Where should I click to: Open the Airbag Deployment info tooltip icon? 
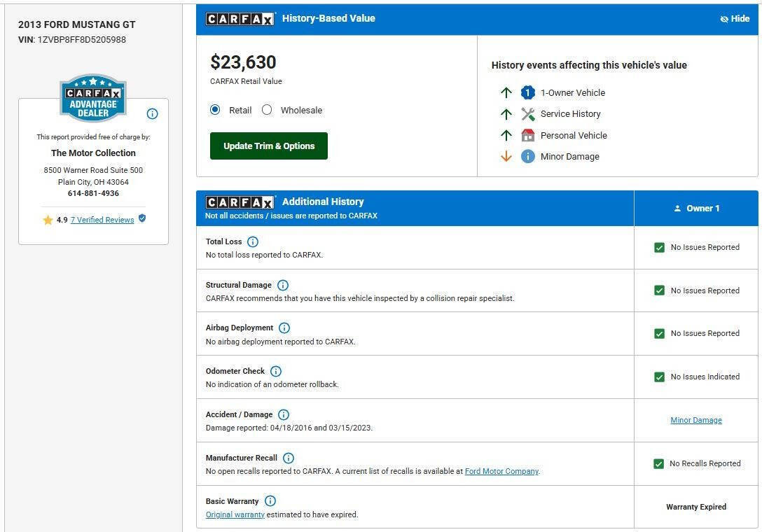284,328
